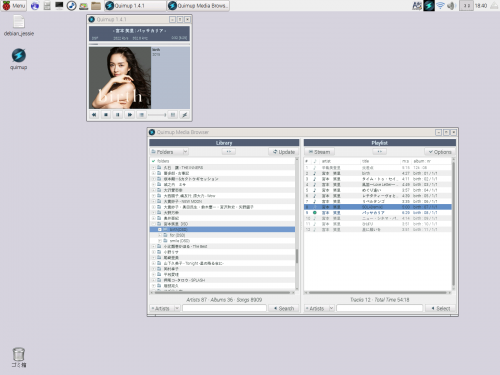Click the Playlist arrows toggle button
The image size is (500, 375).
click(x=379, y=152)
